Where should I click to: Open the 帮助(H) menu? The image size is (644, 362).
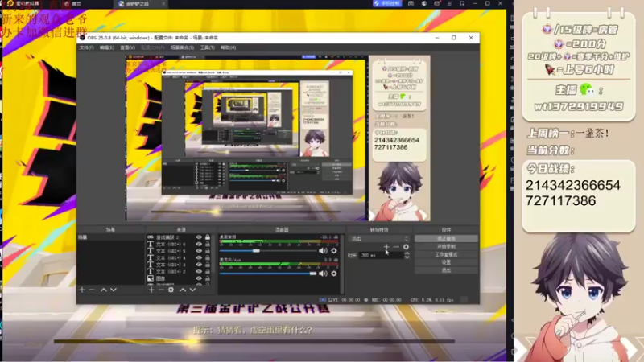click(229, 47)
